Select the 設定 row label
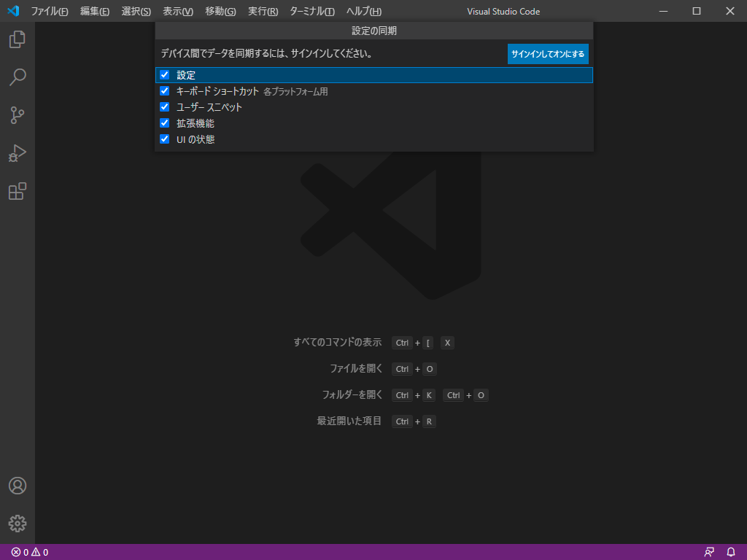Viewport: 747px width, 560px height. 186,75
